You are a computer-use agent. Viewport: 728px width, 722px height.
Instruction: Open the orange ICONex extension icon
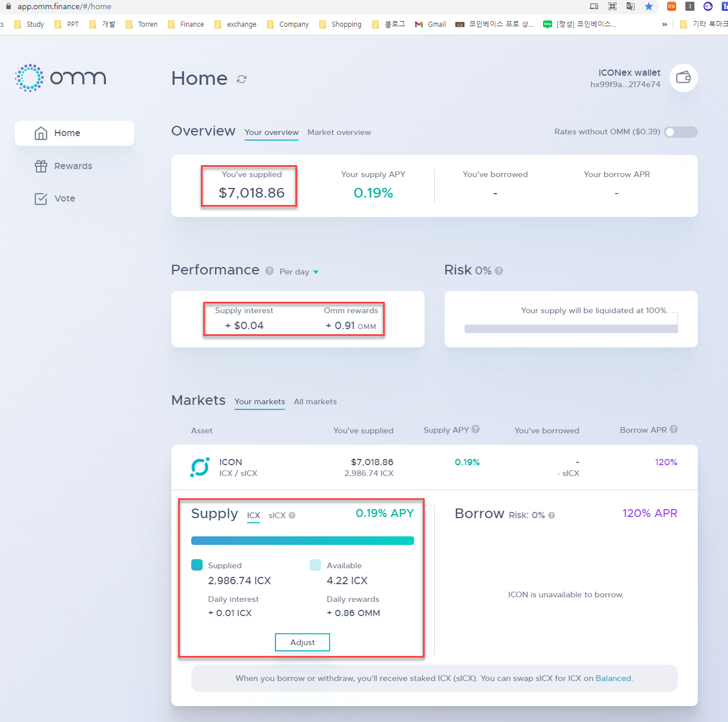point(672,6)
